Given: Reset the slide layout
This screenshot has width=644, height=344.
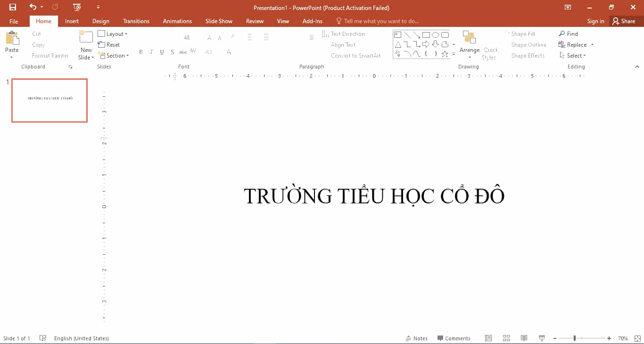Looking at the screenshot, I should coord(109,45).
